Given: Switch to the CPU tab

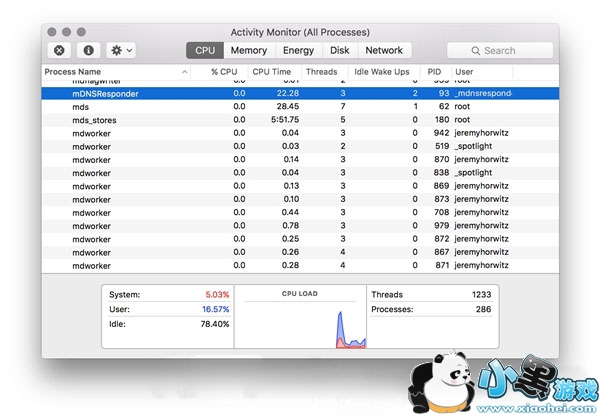Looking at the screenshot, I should click(x=205, y=50).
